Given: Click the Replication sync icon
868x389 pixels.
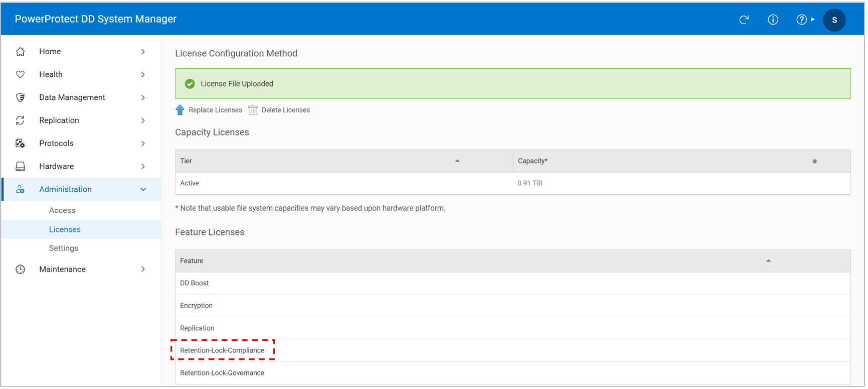Looking at the screenshot, I should pyautogui.click(x=20, y=120).
